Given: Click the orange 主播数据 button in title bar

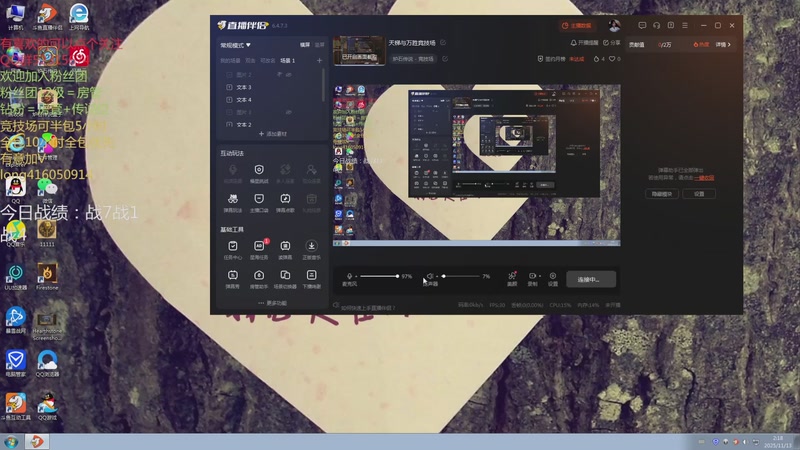Looking at the screenshot, I should pyautogui.click(x=577, y=26).
